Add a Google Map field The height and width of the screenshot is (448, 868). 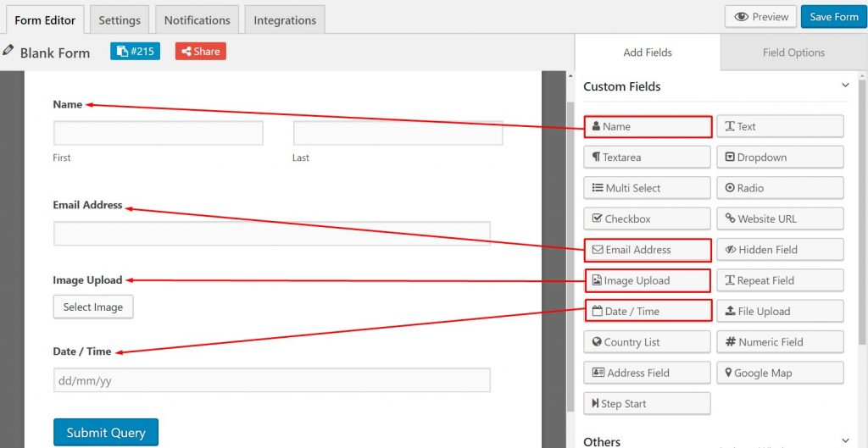pyautogui.click(x=780, y=373)
